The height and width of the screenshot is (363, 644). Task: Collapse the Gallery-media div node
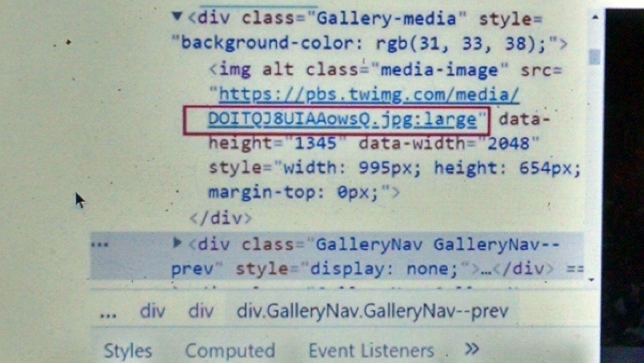coord(177,16)
